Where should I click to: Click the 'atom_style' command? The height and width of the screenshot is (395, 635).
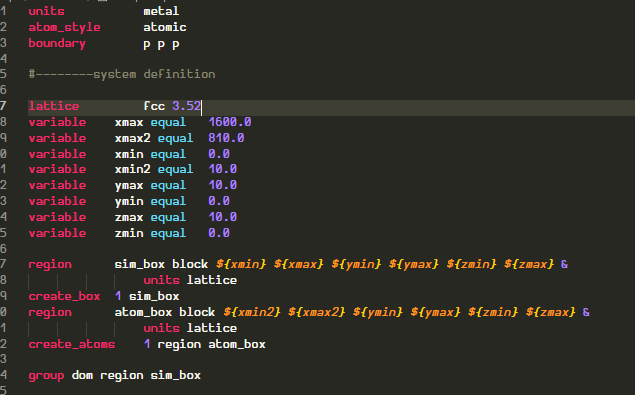pyautogui.click(x=64, y=28)
